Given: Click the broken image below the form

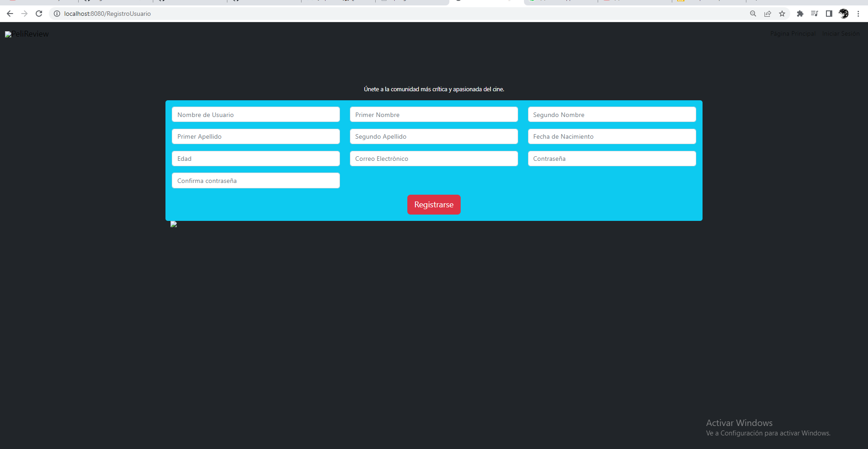Looking at the screenshot, I should point(174,224).
